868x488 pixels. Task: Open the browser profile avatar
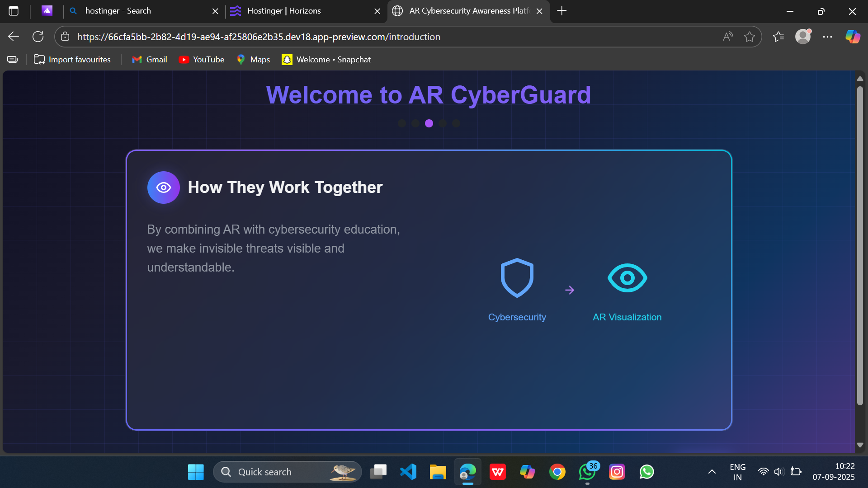click(x=803, y=37)
